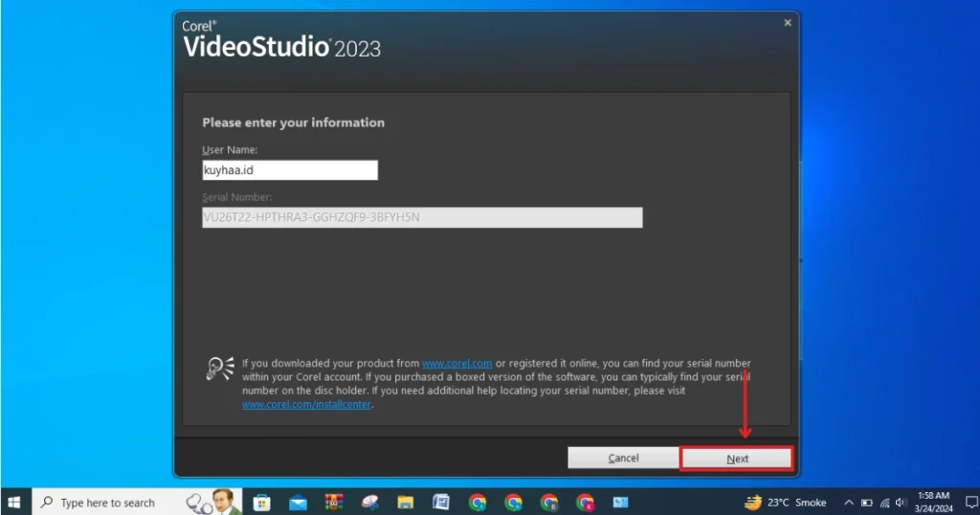Focus the User Name input field

click(x=290, y=170)
